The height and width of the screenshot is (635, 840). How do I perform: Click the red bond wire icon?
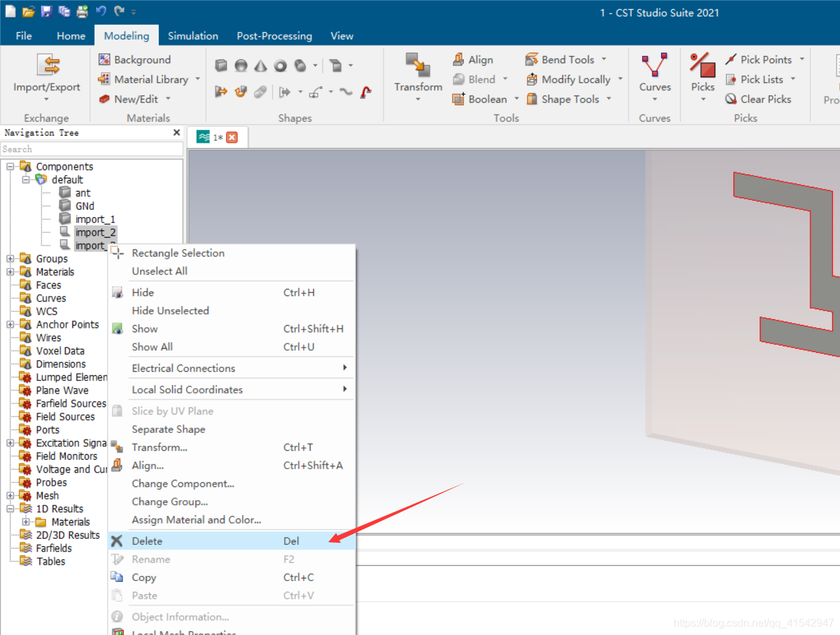pyautogui.click(x=366, y=91)
